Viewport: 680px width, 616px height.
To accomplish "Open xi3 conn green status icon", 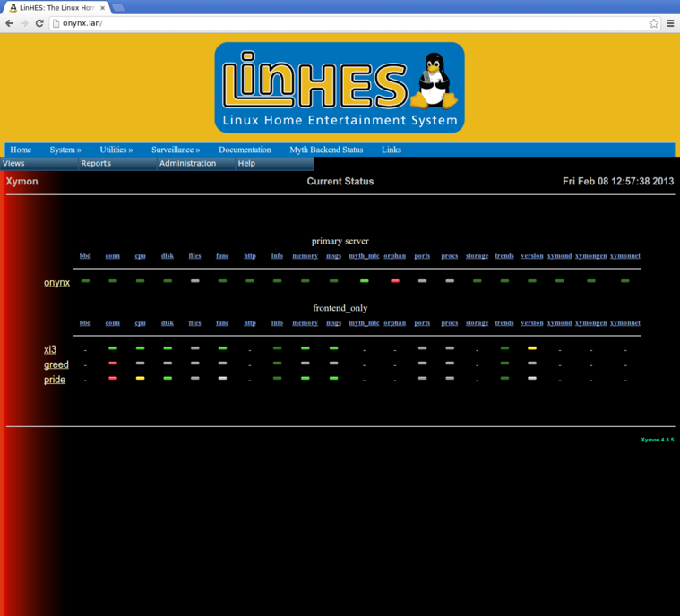I will click(113, 348).
